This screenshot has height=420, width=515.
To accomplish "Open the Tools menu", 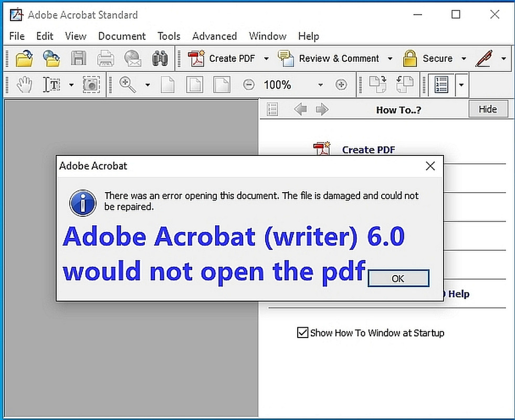I will pos(169,36).
